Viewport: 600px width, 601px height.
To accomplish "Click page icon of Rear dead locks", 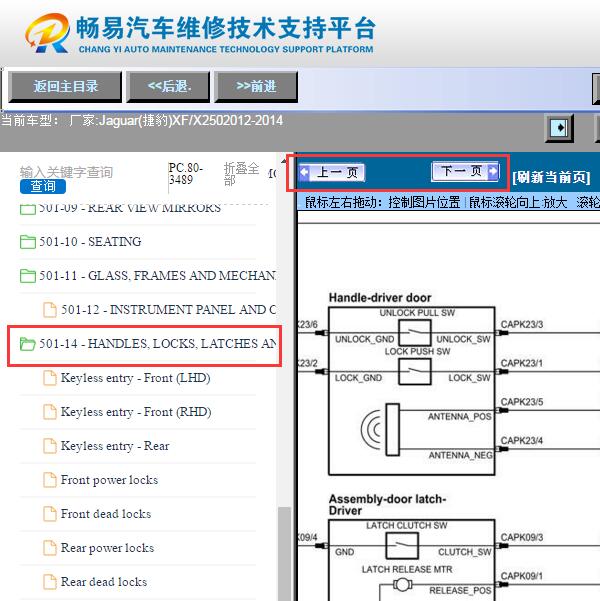I will (x=50, y=582).
